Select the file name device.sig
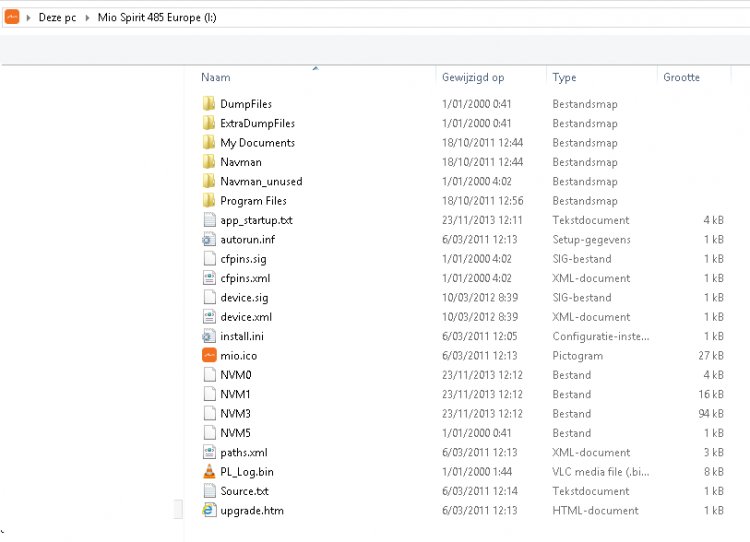The height and width of the screenshot is (542, 750). (244, 298)
